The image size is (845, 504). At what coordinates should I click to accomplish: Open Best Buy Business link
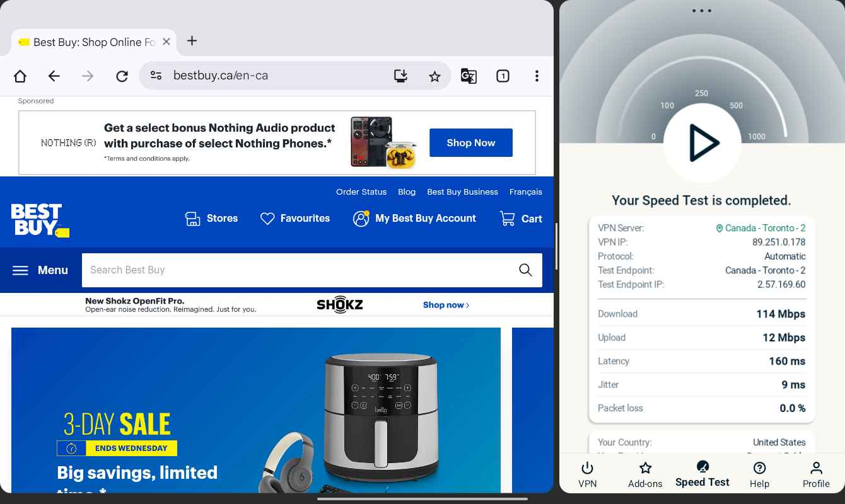pos(463,192)
